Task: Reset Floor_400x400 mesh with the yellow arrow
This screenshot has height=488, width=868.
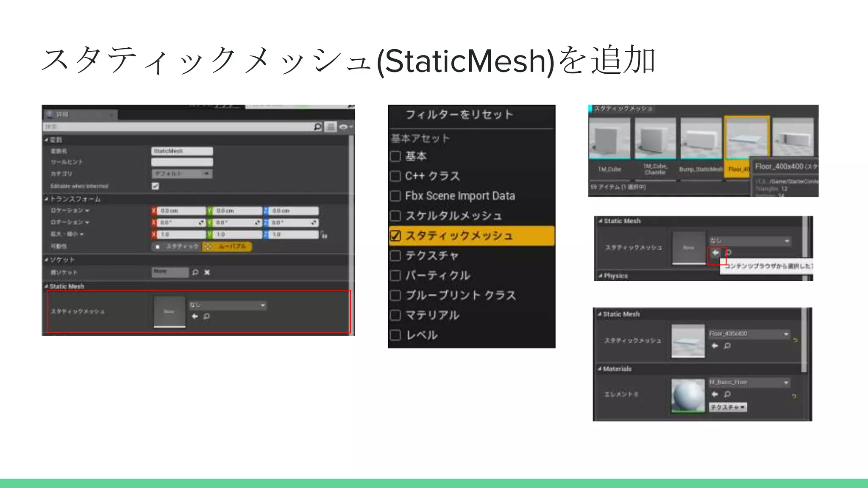Action: pos(795,340)
